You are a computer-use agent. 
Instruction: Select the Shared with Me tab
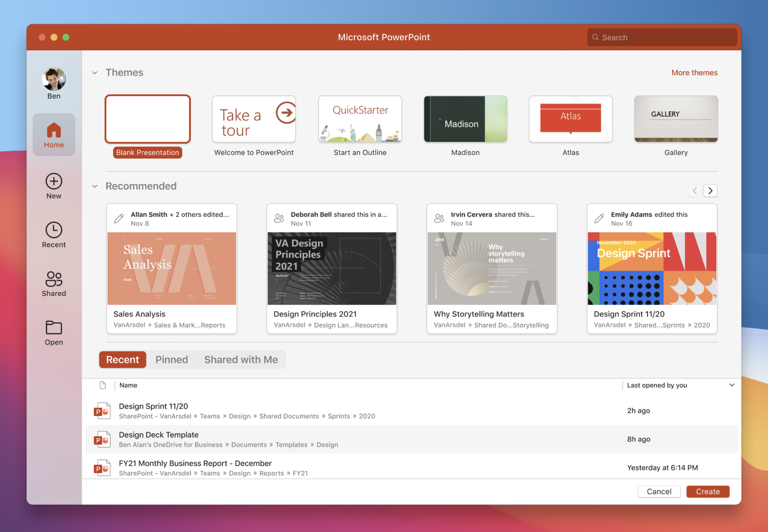(x=241, y=359)
